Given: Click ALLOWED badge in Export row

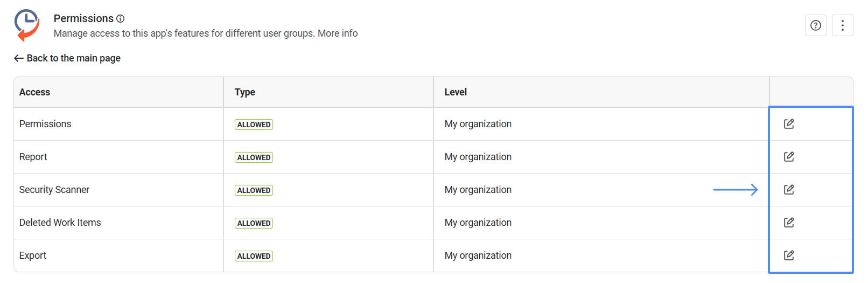Looking at the screenshot, I should point(254,256).
